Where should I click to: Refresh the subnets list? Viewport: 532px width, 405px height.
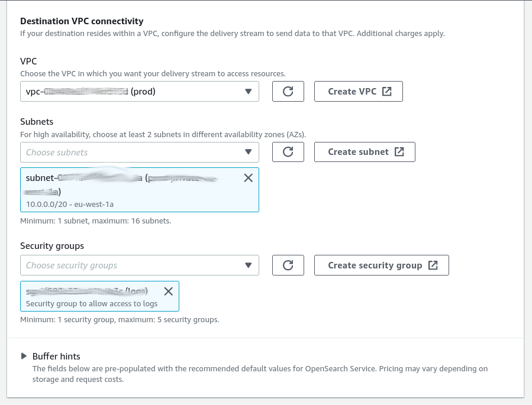(x=288, y=152)
